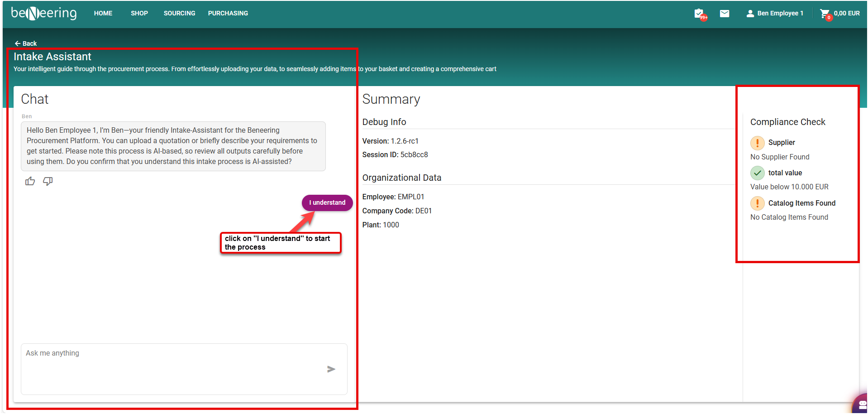Screen dimensions: 868x414
Task: Open the shopping cart icon
Action: coord(825,14)
